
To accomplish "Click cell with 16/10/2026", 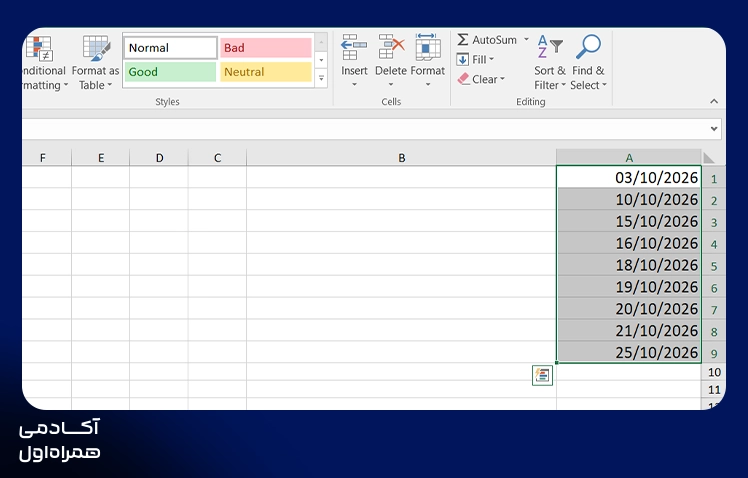I will [629, 243].
